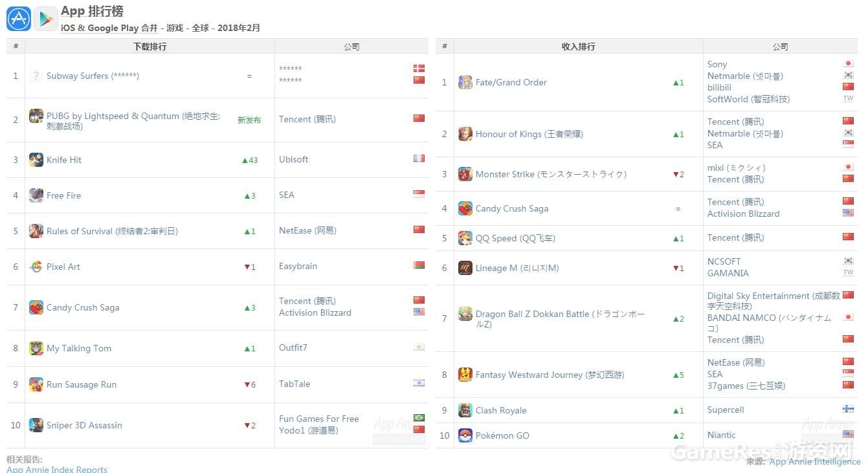Click the Free Fire app name
Image resolution: width=868 pixels, height=473 pixels.
click(x=64, y=195)
